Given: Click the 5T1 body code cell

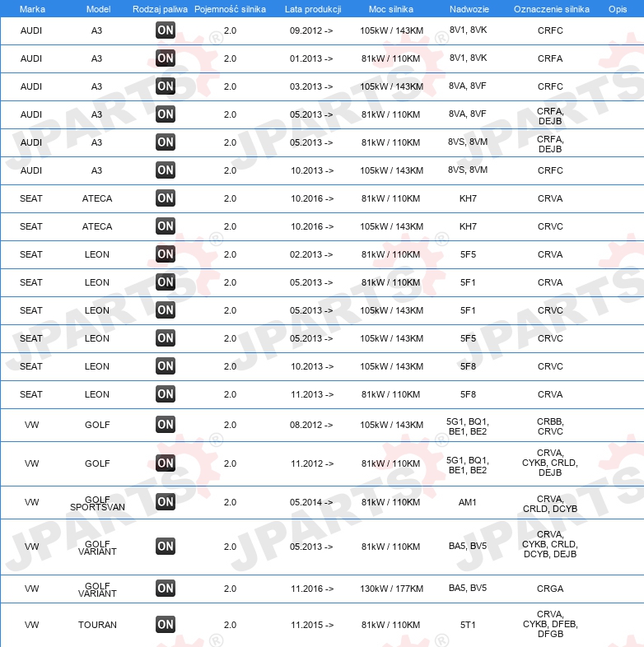Looking at the screenshot, I should click(468, 625).
